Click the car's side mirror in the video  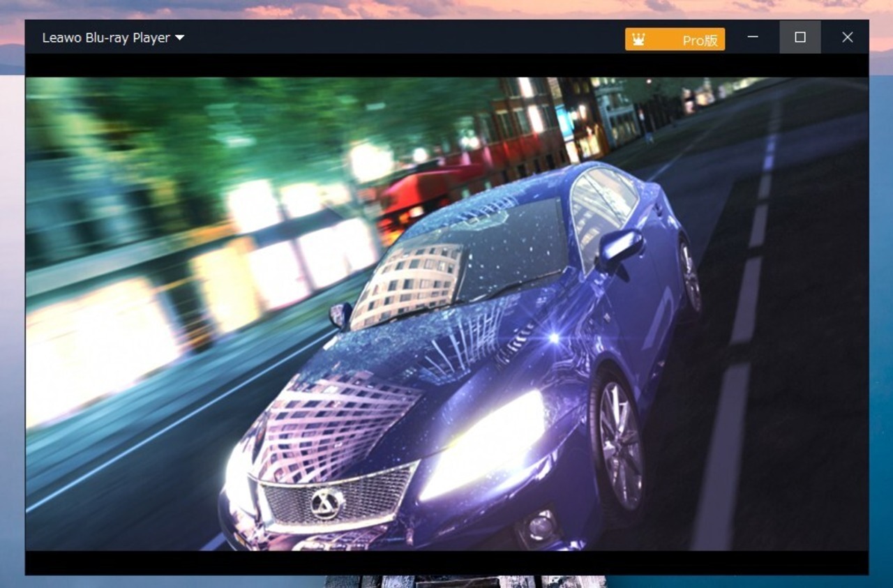pyautogui.click(x=620, y=248)
